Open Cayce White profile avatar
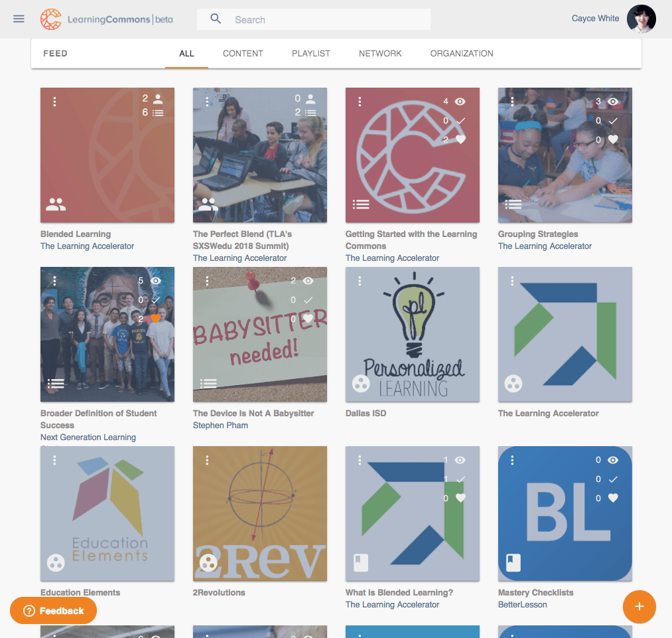The height and width of the screenshot is (638, 672). [x=641, y=19]
